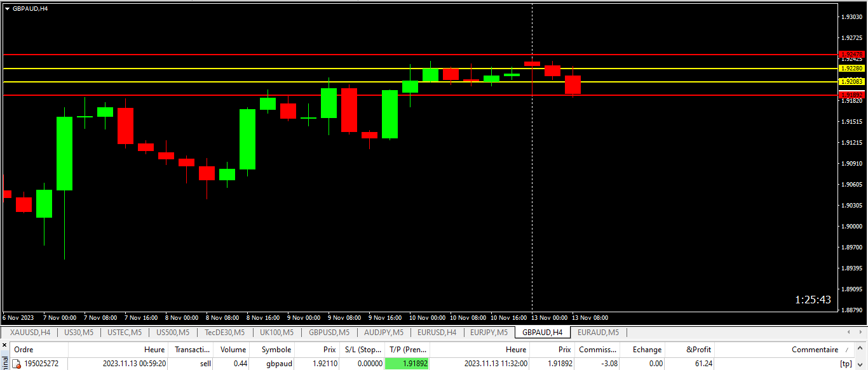Click the [tp] comment cell

click(846, 364)
